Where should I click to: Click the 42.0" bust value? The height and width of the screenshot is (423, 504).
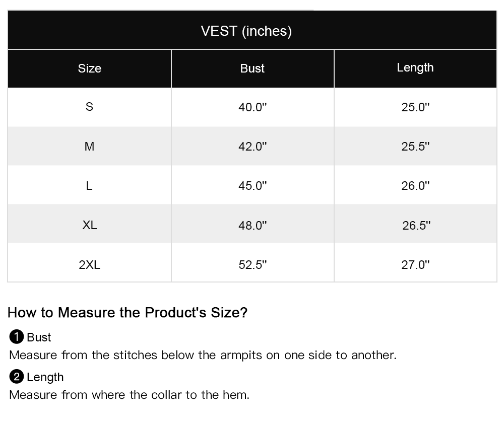[253, 146]
